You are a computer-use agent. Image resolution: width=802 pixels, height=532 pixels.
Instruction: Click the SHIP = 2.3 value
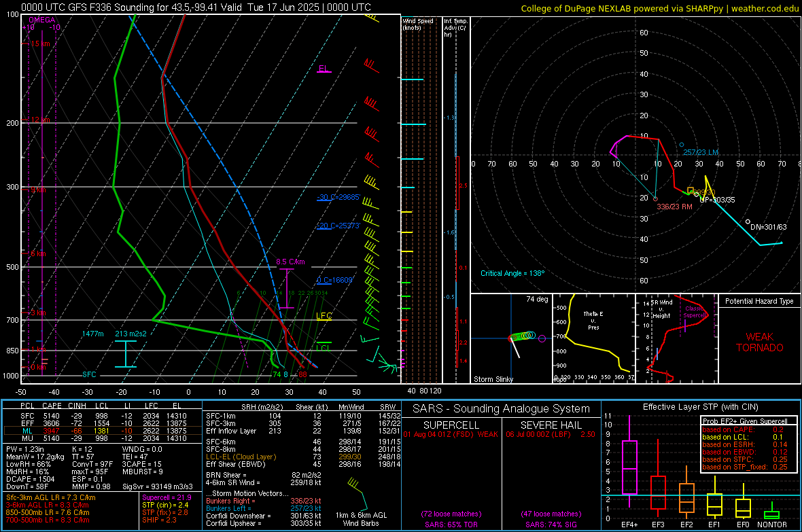click(x=159, y=520)
